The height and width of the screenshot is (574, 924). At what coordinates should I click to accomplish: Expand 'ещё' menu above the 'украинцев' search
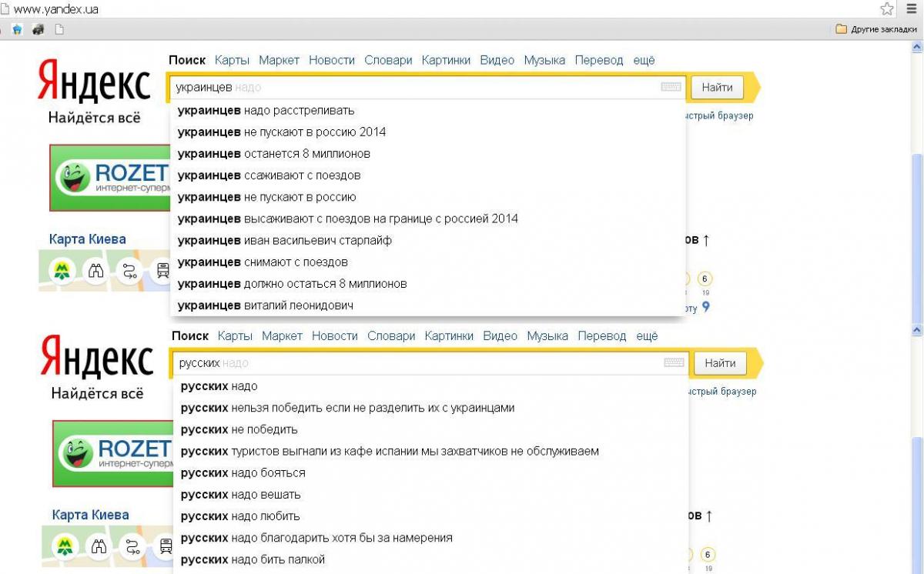click(644, 60)
